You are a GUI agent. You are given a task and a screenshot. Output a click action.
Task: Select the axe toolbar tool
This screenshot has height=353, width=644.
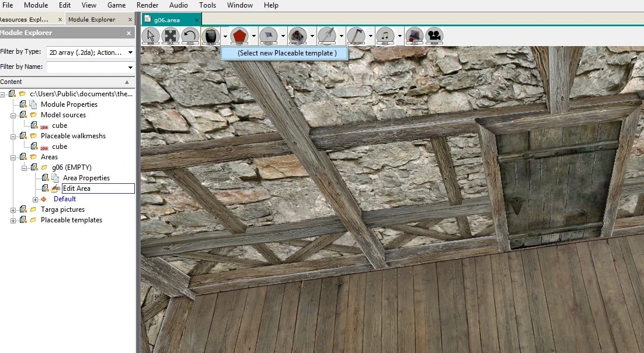pyautogui.click(x=356, y=36)
